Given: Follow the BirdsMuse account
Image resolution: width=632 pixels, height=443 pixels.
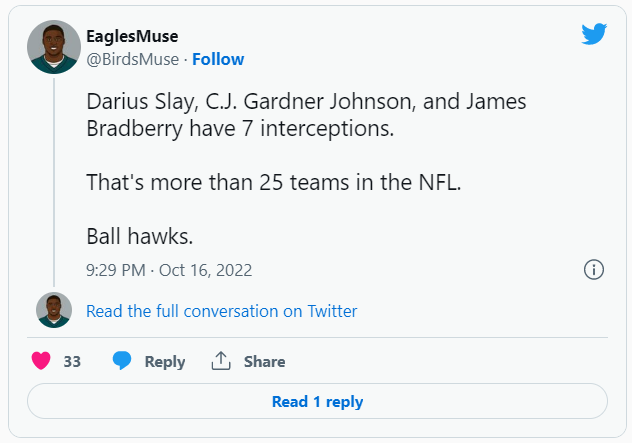Looking at the screenshot, I should coord(218,59).
